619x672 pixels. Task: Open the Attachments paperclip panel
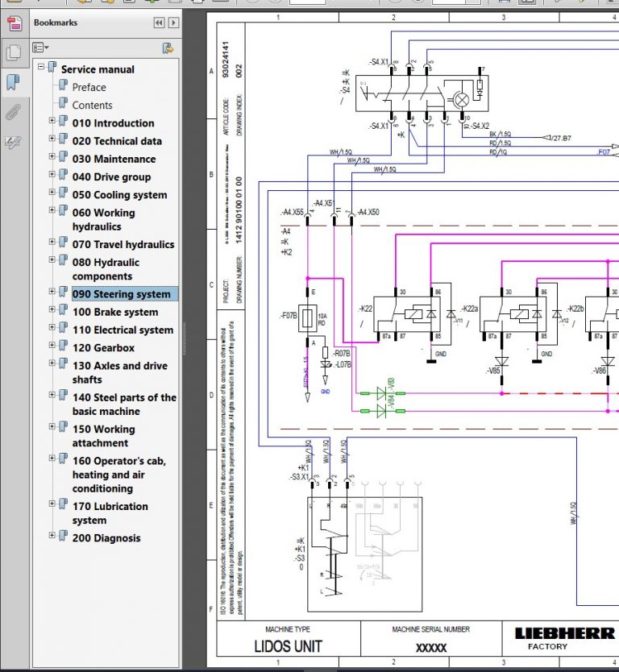(13, 112)
